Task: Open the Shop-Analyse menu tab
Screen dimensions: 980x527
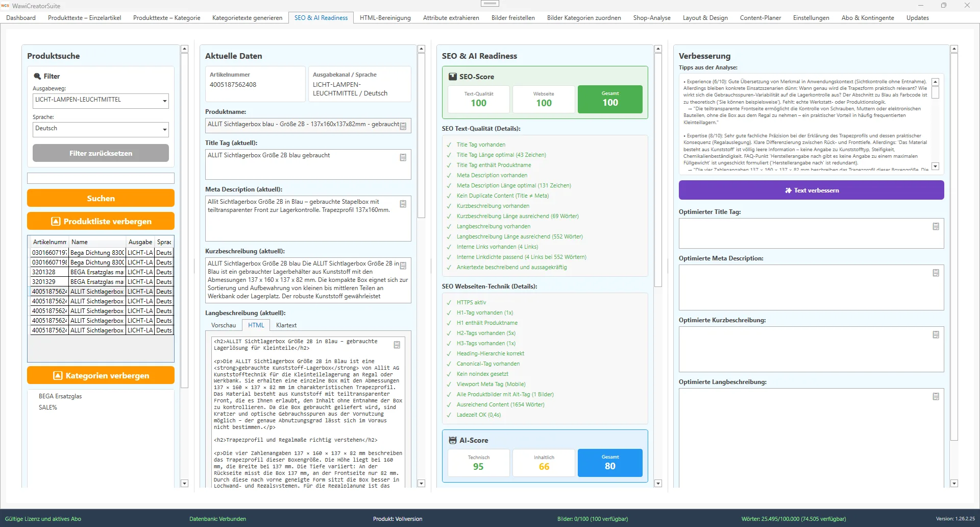Action: pyautogui.click(x=651, y=17)
